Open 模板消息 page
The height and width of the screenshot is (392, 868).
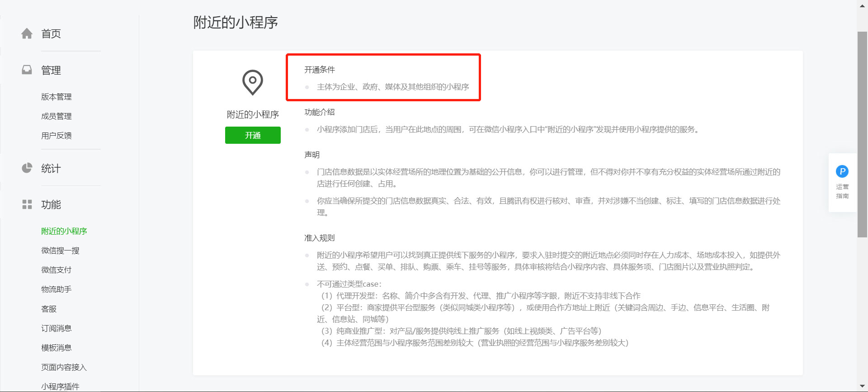point(57,348)
